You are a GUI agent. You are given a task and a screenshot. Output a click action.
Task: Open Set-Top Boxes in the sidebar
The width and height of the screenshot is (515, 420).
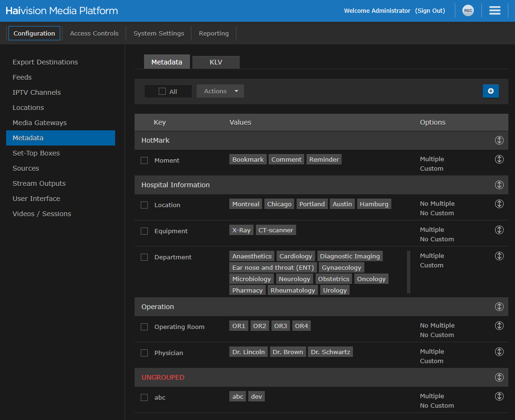click(36, 153)
